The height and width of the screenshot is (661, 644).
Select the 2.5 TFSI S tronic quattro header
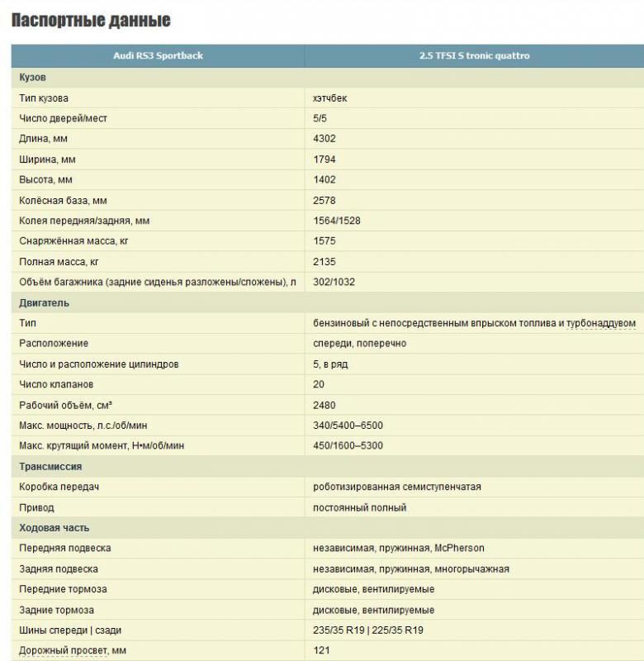point(474,55)
